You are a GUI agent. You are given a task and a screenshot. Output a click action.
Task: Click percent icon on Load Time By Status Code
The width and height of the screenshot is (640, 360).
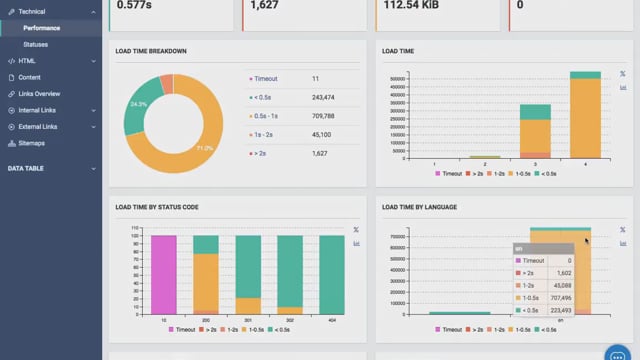coord(356,230)
